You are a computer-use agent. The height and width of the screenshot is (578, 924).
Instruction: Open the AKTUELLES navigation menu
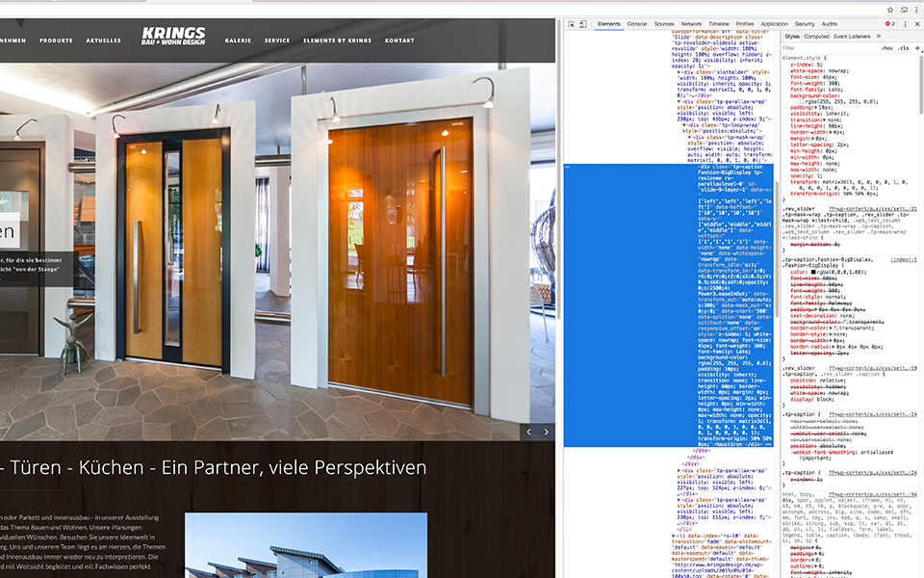coord(103,40)
